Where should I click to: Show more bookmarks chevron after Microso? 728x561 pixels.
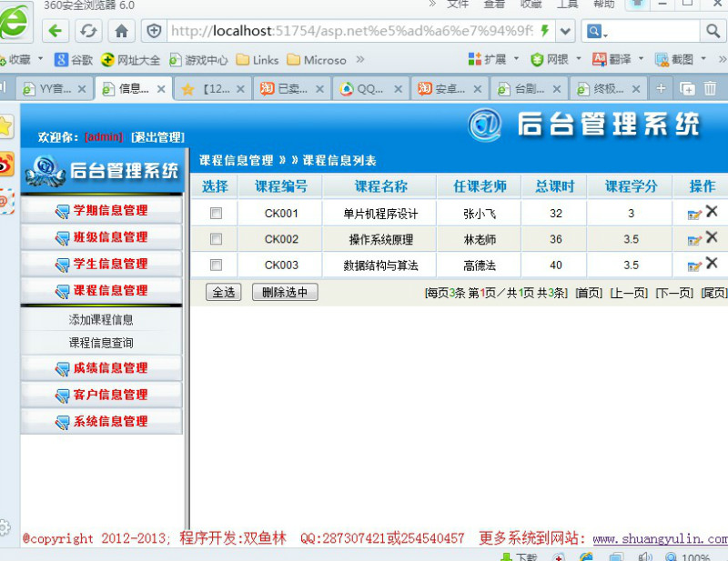click(359, 59)
